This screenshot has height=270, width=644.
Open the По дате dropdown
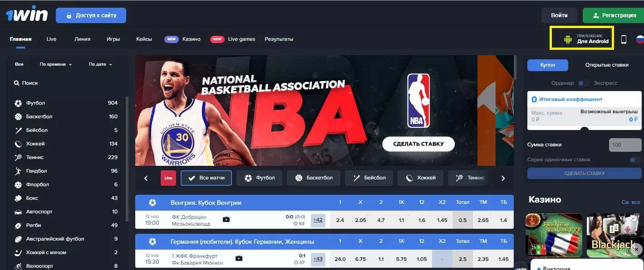click(x=100, y=64)
